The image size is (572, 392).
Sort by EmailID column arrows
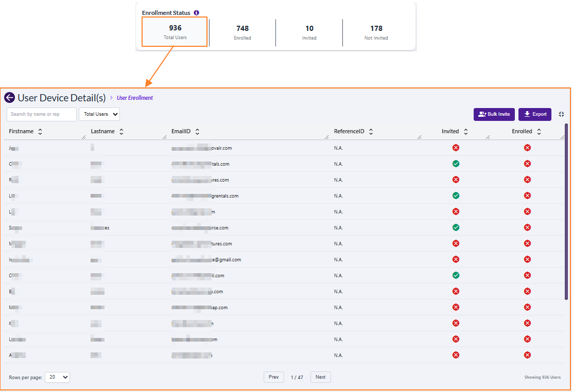[197, 132]
